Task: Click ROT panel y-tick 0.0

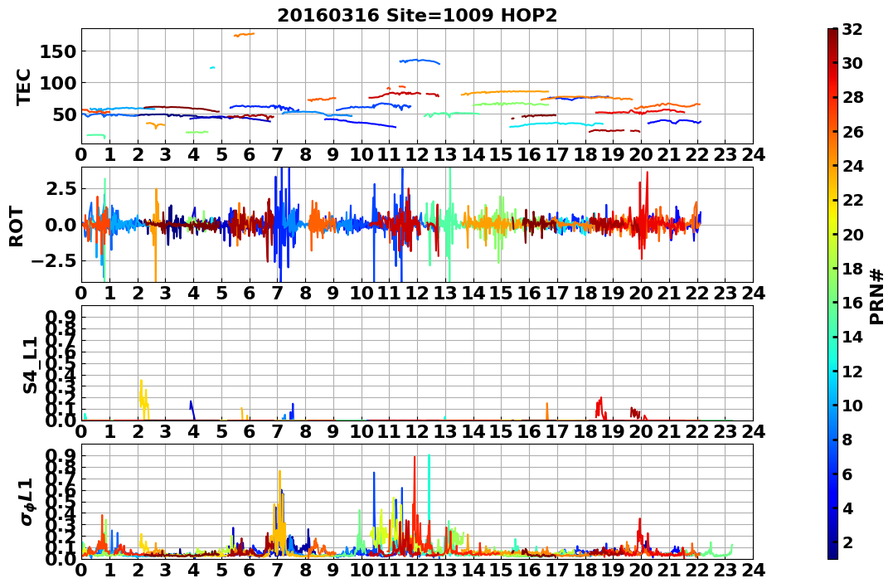Action: click(61, 225)
